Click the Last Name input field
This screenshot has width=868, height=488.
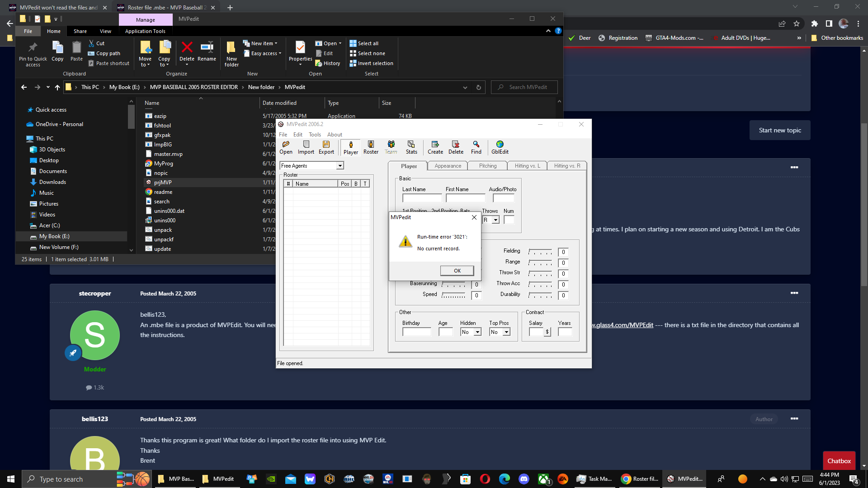coord(422,198)
